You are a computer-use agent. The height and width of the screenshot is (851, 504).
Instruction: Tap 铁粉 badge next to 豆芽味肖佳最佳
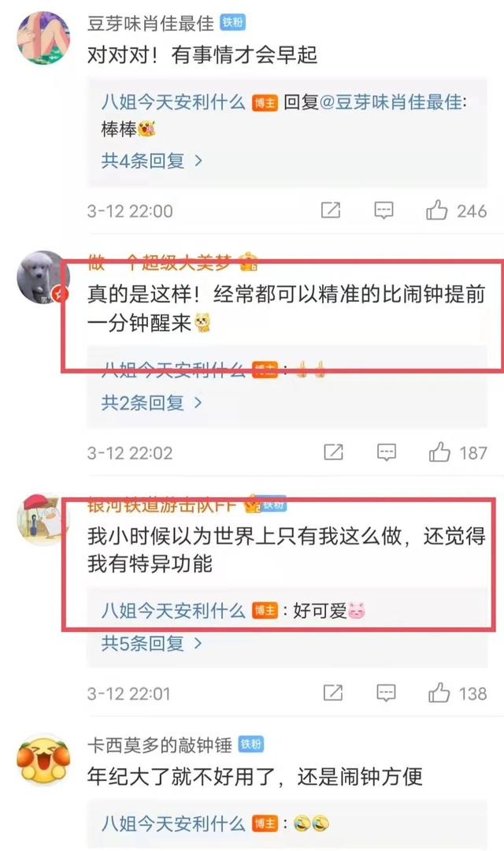tap(233, 23)
